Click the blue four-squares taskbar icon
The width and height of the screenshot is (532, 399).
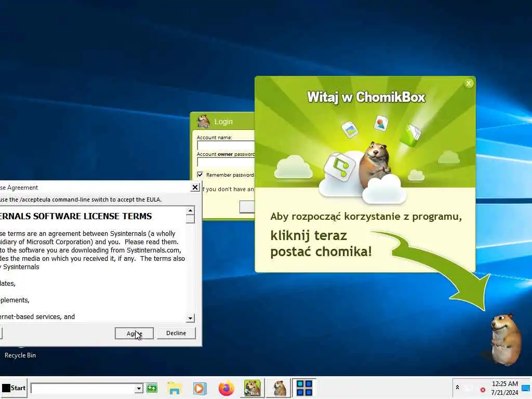pyautogui.click(x=304, y=388)
